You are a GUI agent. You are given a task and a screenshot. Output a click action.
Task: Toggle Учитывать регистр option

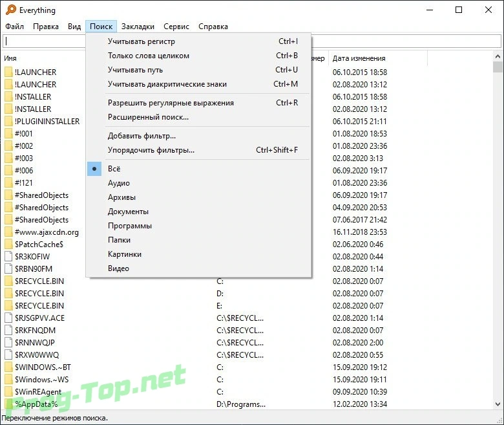[198, 41]
